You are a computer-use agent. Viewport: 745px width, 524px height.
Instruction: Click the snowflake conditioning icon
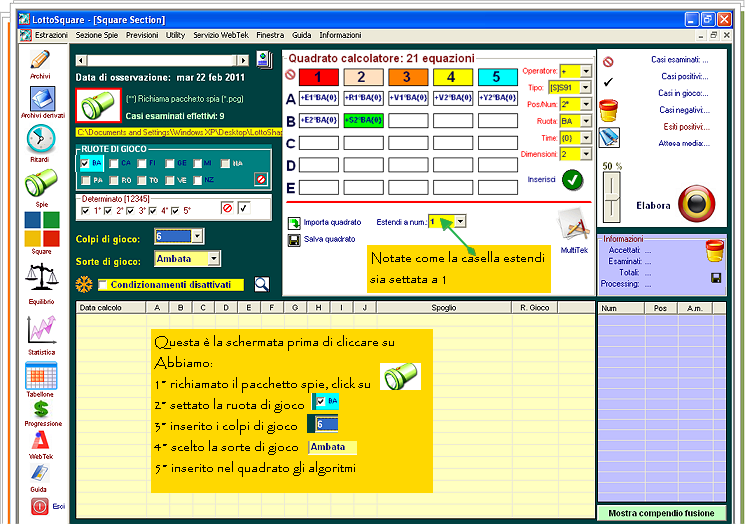click(84, 285)
